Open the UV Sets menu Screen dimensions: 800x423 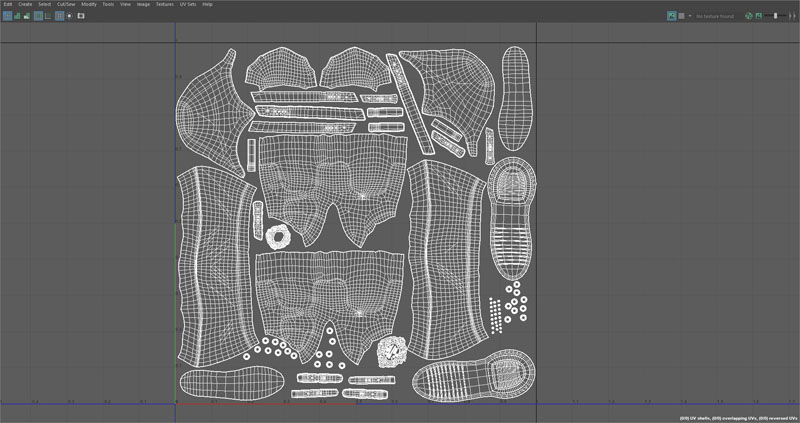point(186,5)
